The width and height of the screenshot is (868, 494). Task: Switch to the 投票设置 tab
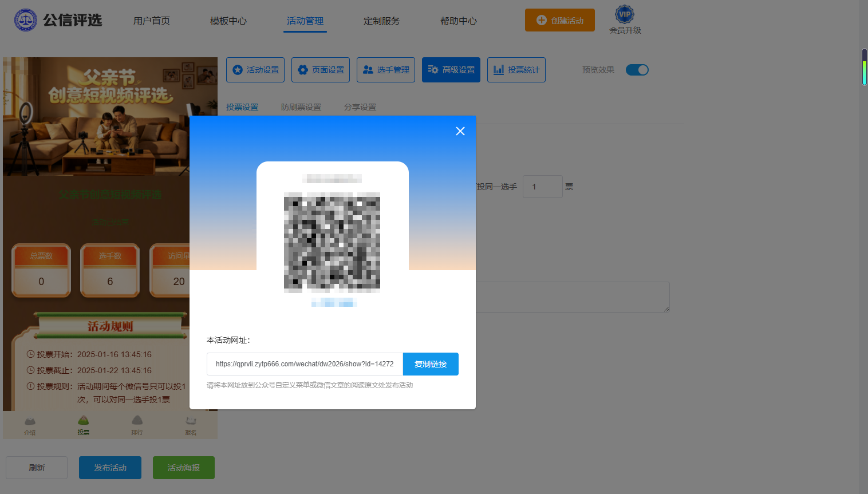click(x=242, y=107)
